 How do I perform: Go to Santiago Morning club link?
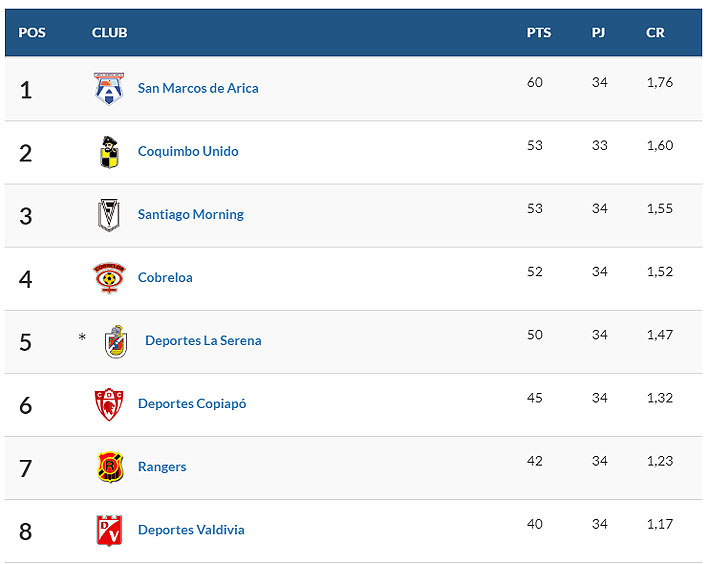point(191,214)
